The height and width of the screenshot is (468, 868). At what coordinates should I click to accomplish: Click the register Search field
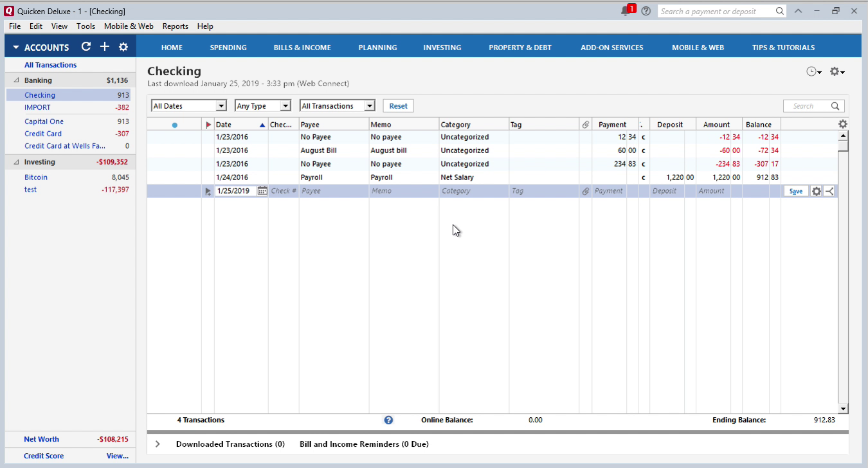coord(808,106)
